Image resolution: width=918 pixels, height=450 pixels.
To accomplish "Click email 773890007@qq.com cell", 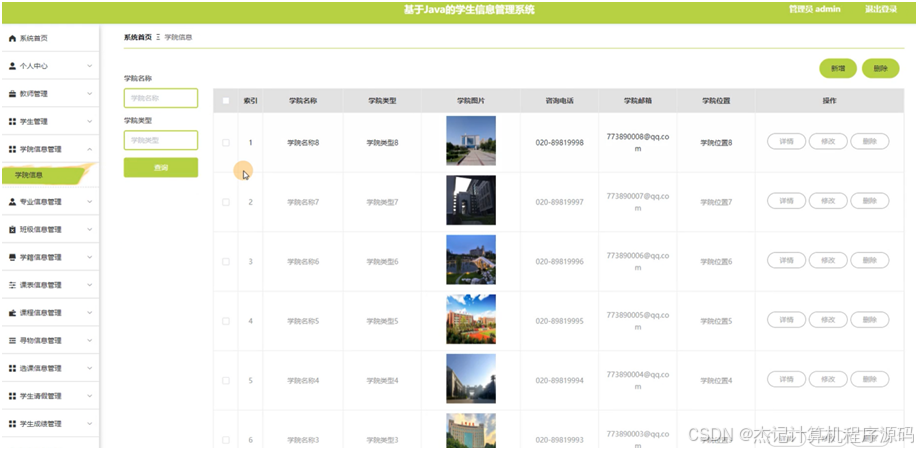I will [638, 202].
